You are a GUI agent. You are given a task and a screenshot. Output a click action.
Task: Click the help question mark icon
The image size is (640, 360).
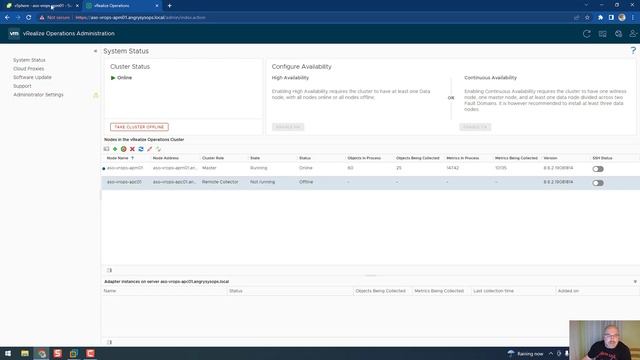click(x=633, y=51)
